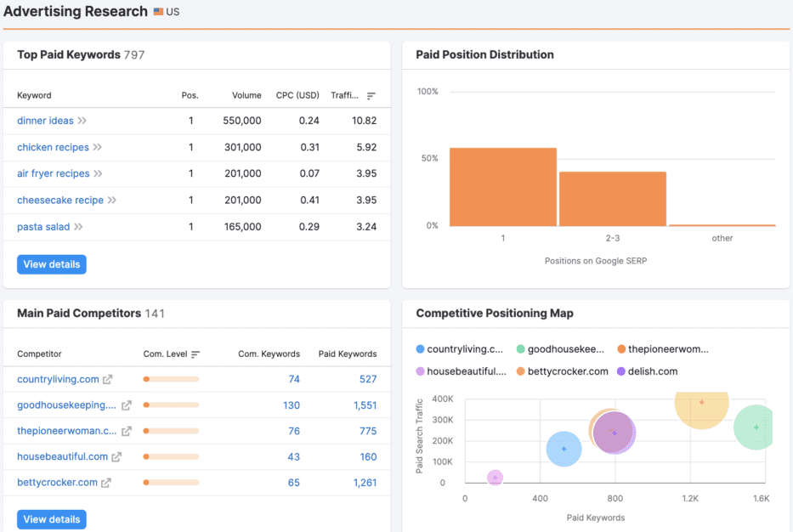Click the US flag icon beside Advertising Research
The width and height of the screenshot is (793, 532).
coord(158,12)
